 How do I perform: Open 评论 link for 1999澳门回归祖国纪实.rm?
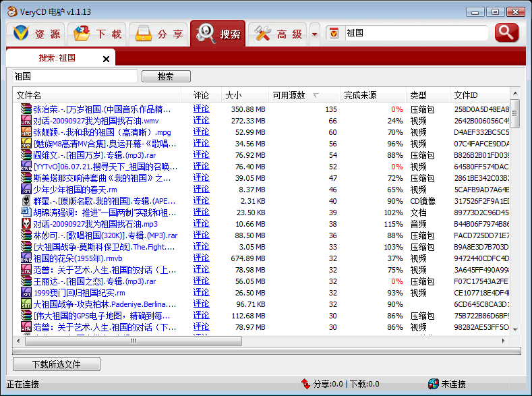[201, 293]
